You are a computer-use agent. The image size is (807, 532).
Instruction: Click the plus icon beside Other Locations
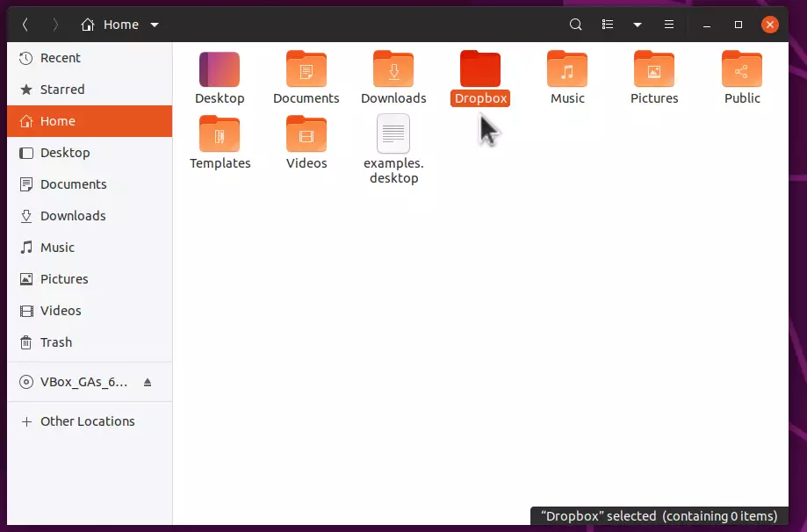[26, 422]
